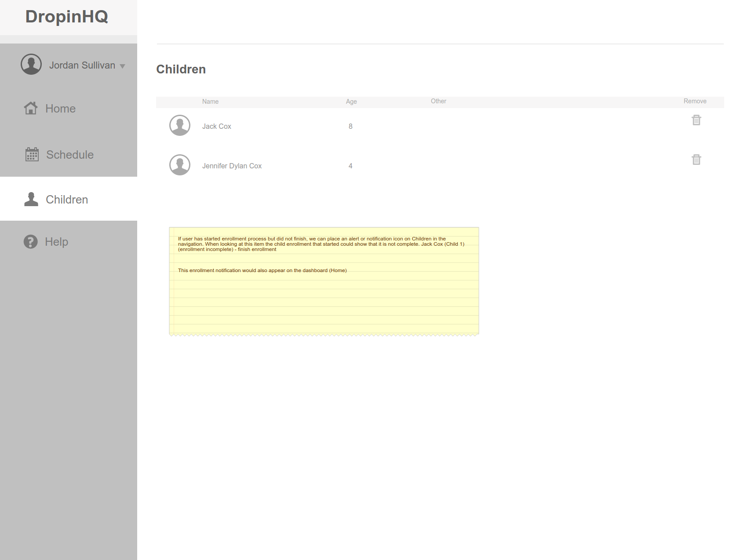Image resolution: width=740 pixels, height=560 pixels.
Task: Click Jennifer Dylan Cox's avatar icon
Action: point(180,165)
